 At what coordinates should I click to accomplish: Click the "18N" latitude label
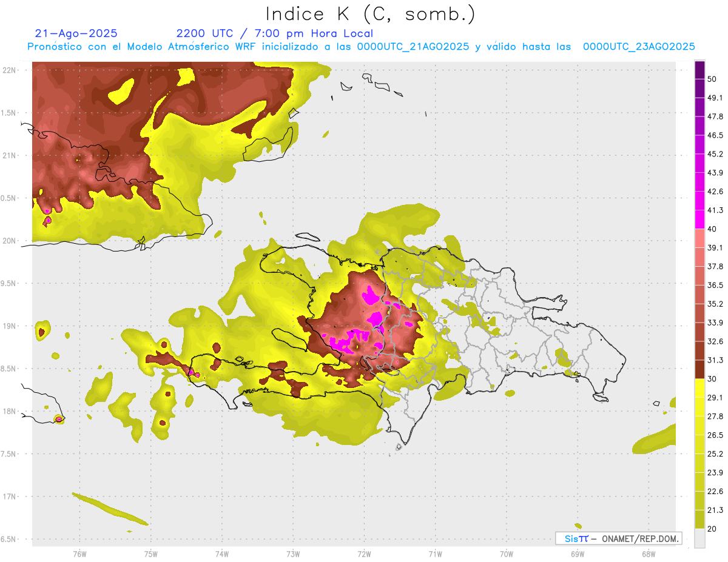click(x=10, y=411)
